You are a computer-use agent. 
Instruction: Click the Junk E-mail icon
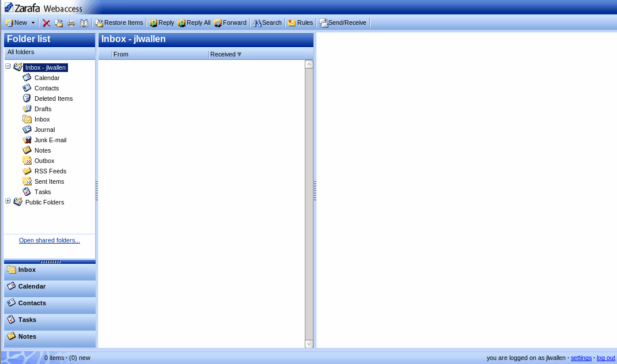tap(27, 140)
